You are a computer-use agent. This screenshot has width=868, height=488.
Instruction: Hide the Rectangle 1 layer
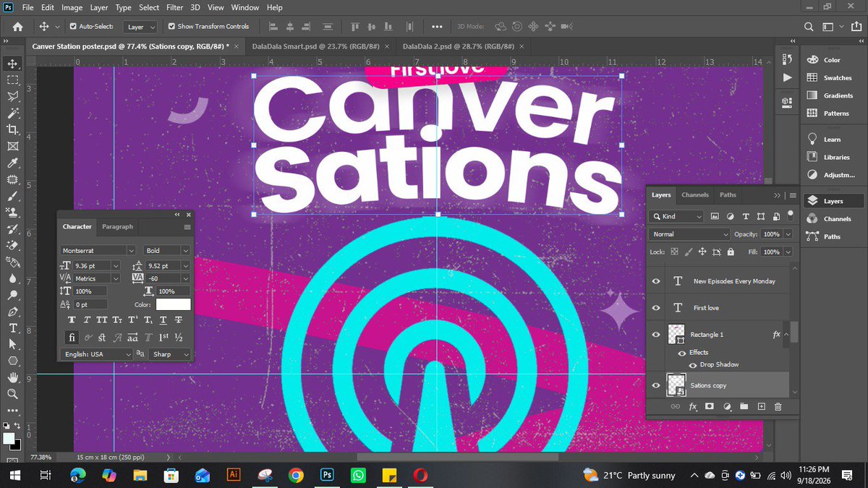coord(656,334)
